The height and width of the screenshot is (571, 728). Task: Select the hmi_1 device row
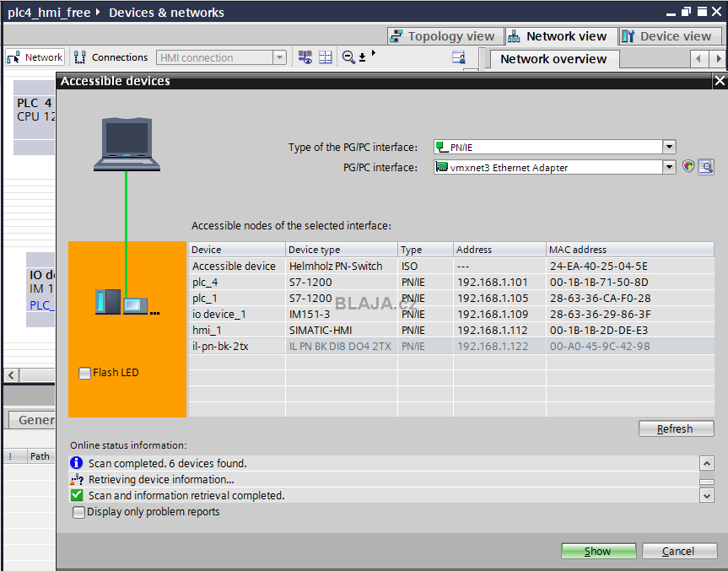click(451, 330)
